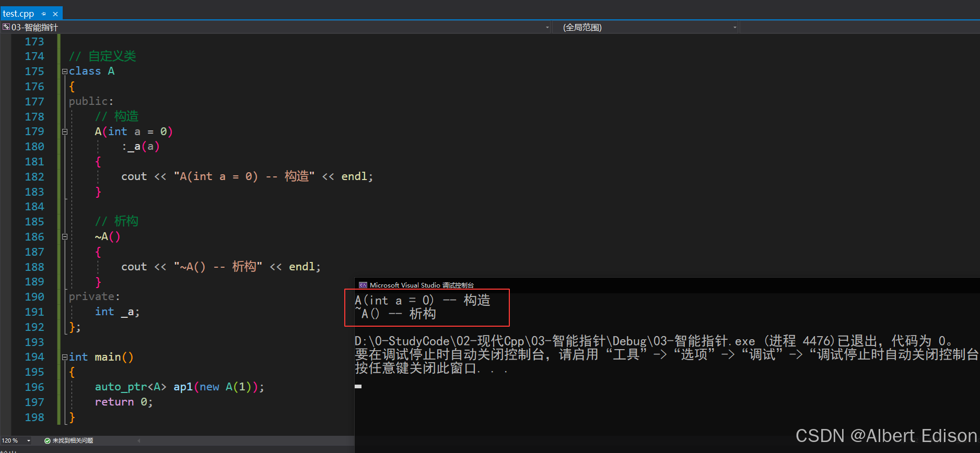Collapse the int main() function block
Image resolution: width=980 pixels, height=453 pixels.
65,357
